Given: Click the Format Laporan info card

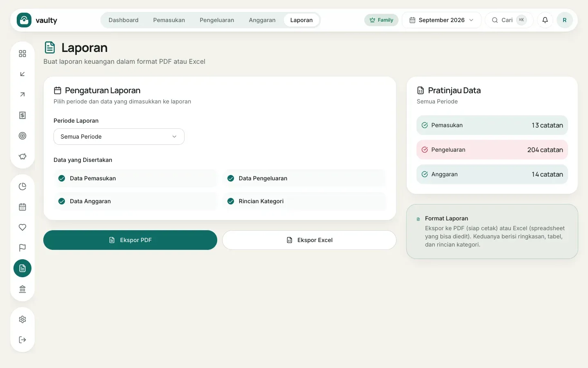Looking at the screenshot, I should point(492,231).
